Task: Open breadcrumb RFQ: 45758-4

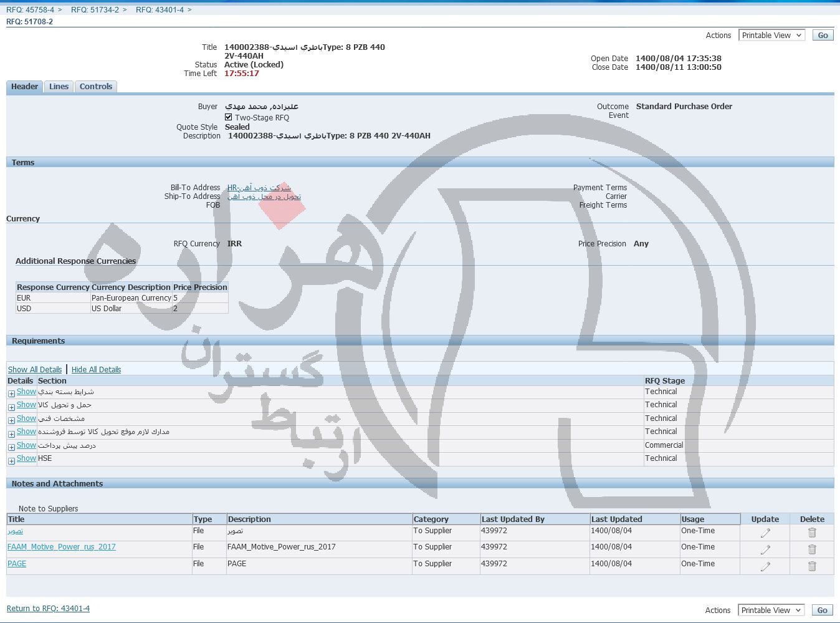Action: (x=30, y=10)
